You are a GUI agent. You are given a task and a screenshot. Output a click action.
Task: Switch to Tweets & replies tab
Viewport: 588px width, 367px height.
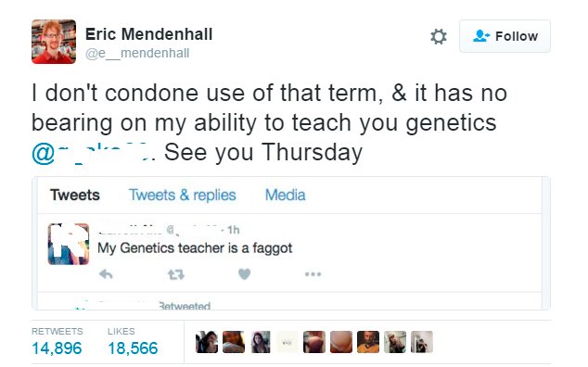pyautogui.click(x=183, y=195)
